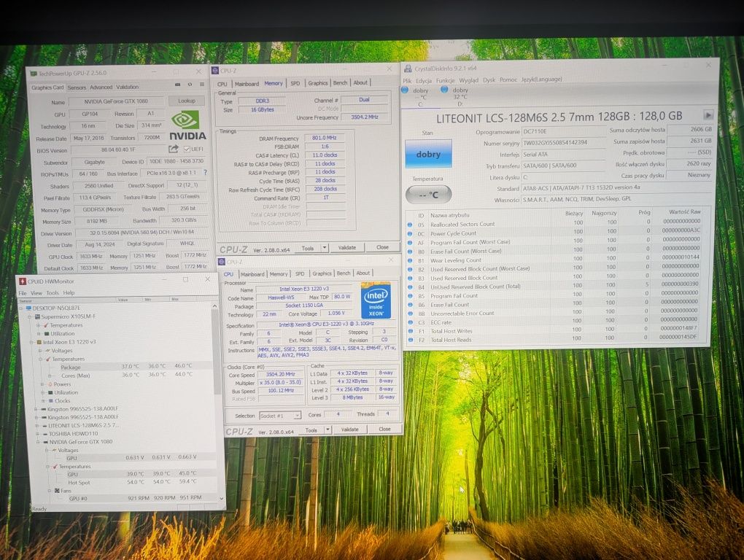The height and width of the screenshot is (560, 744).
Task: Select the D: drive status circle in CrystalDiskInfo
Action: (444, 89)
